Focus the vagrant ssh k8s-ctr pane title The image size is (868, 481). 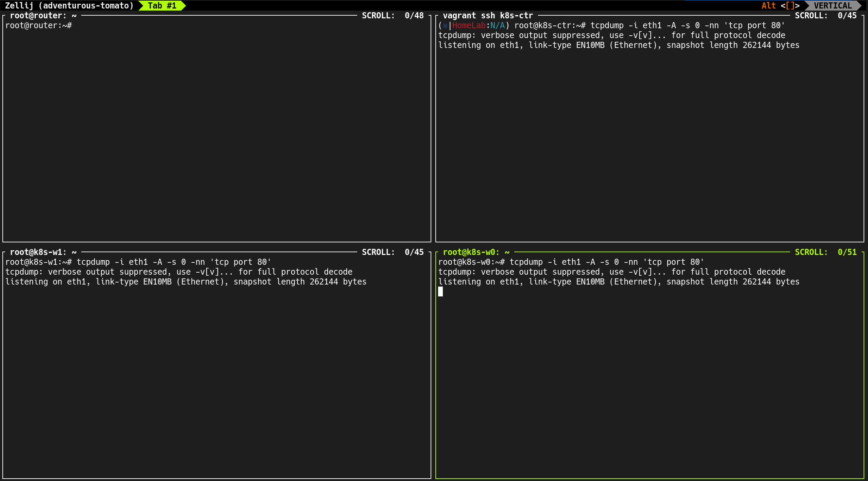click(x=488, y=16)
